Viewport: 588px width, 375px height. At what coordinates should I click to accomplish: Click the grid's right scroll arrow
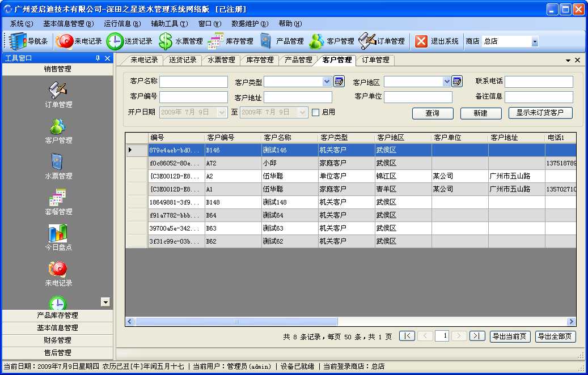571,321
